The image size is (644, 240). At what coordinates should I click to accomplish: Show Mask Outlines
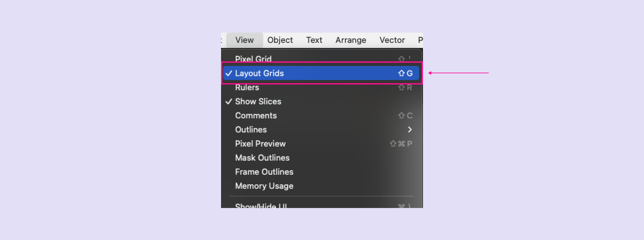pyautogui.click(x=262, y=157)
